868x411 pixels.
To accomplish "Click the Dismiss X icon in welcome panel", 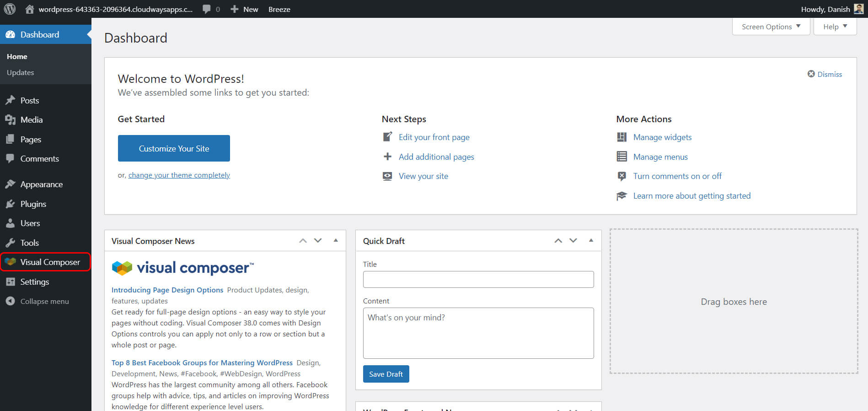I will [811, 74].
